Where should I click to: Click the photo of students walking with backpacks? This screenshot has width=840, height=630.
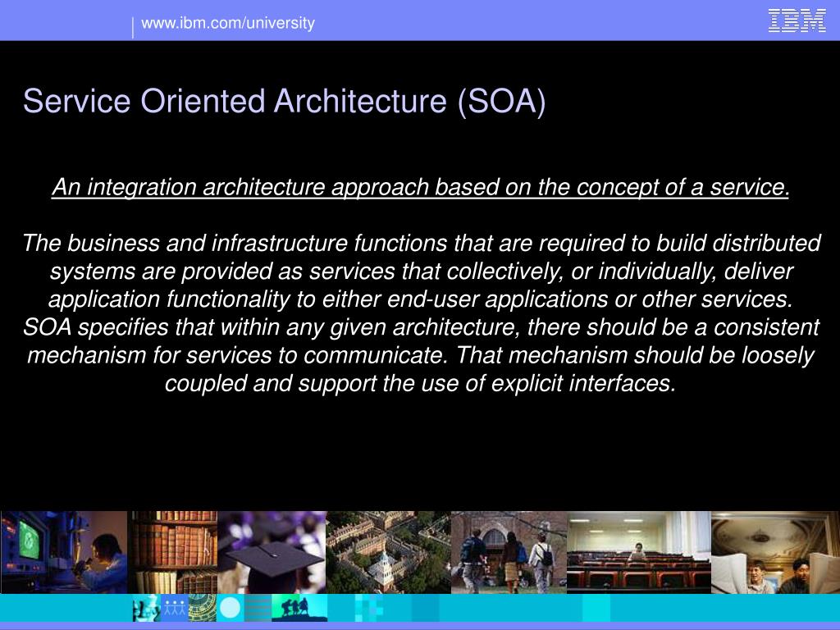(x=509, y=552)
